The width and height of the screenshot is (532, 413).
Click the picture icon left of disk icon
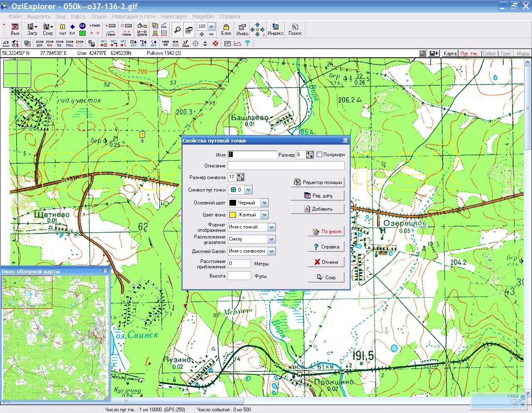click(x=423, y=54)
